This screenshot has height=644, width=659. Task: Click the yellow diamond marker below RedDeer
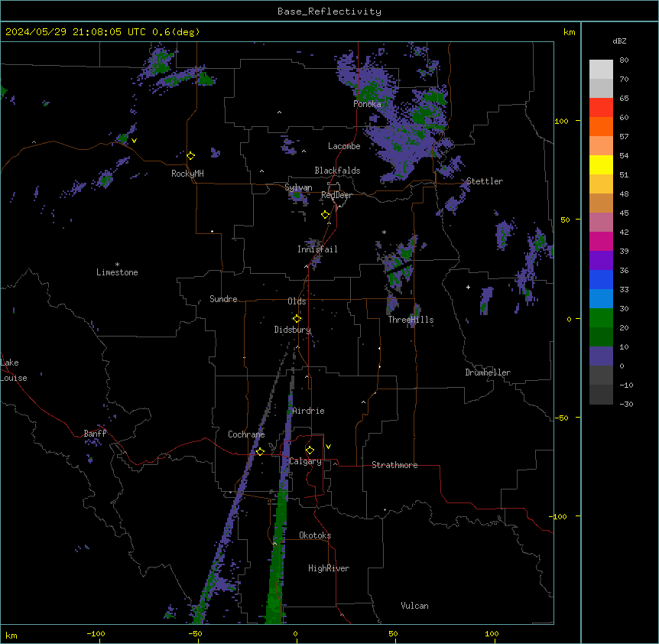point(326,214)
